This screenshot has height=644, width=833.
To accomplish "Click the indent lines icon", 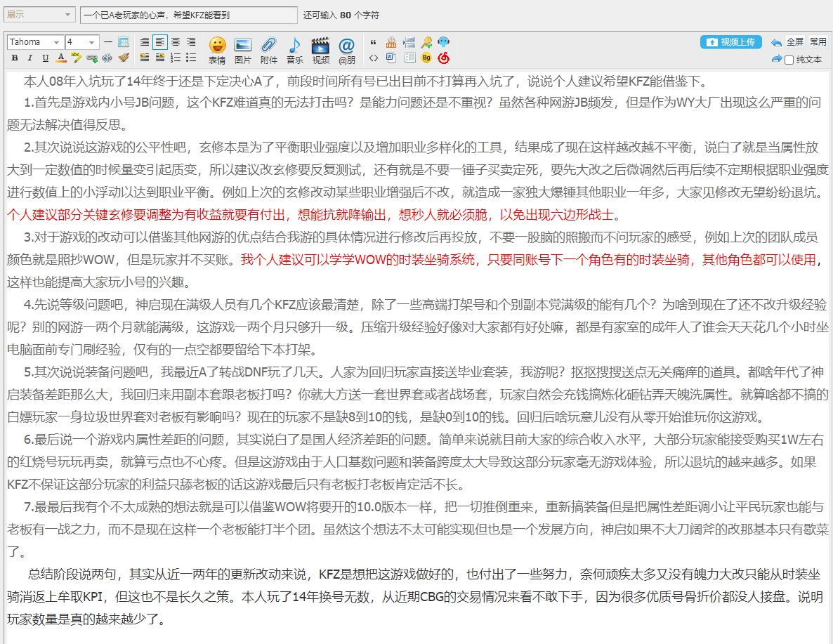I will pyautogui.click(x=409, y=42).
